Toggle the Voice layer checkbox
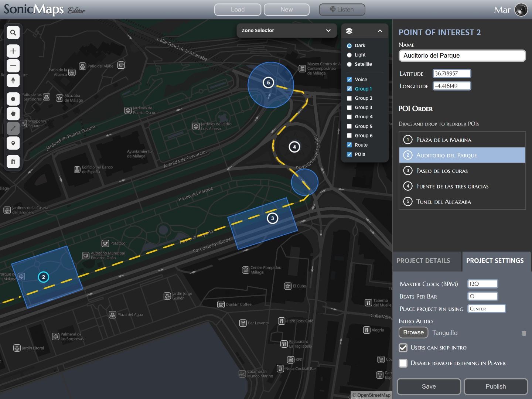 pyautogui.click(x=349, y=79)
